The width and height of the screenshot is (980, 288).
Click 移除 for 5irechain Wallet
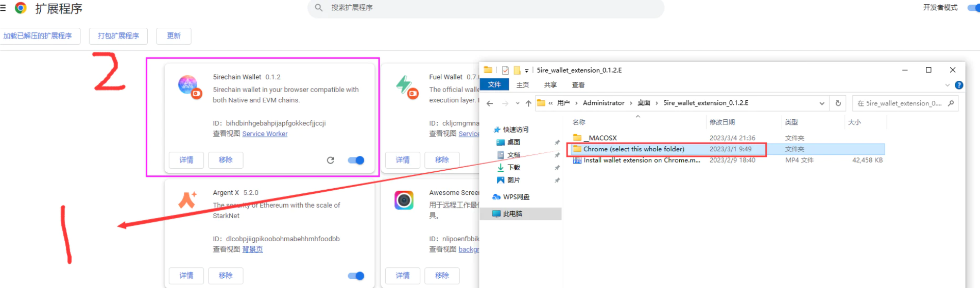(226, 160)
